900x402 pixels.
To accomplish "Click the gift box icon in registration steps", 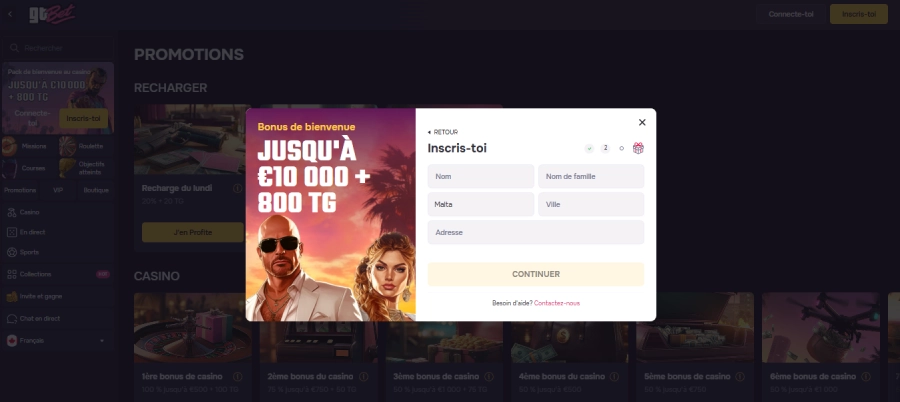I will coord(638,148).
